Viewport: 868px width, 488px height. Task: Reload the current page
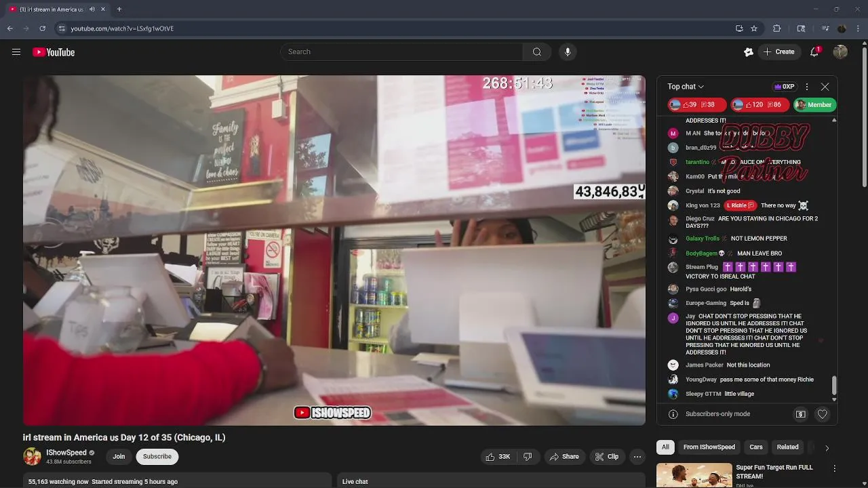click(42, 28)
